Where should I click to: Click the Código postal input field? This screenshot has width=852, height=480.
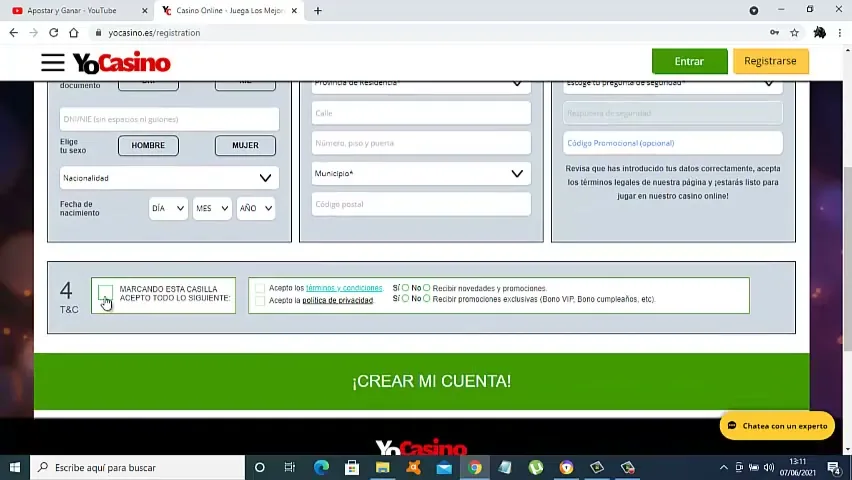click(x=421, y=204)
